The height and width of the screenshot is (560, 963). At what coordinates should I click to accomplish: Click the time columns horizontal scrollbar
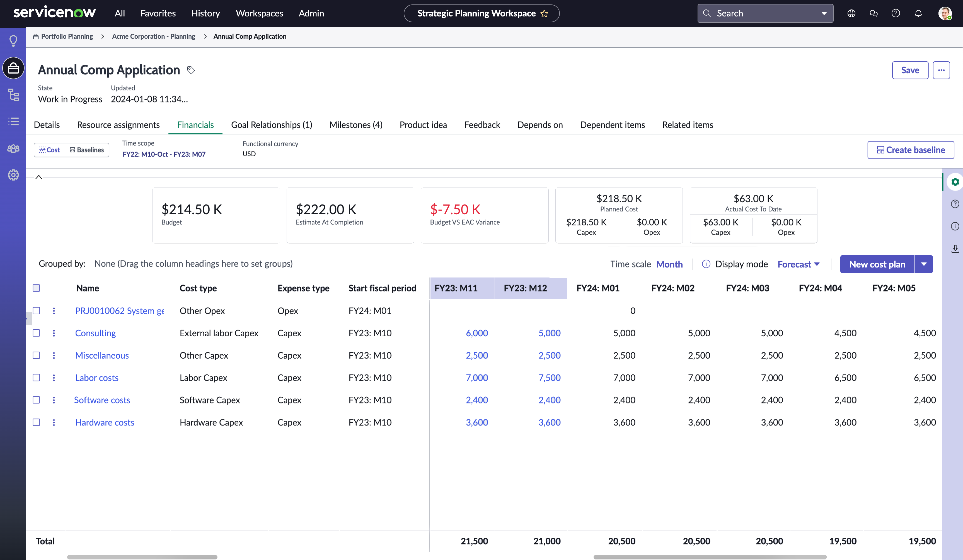(x=710, y=557)
